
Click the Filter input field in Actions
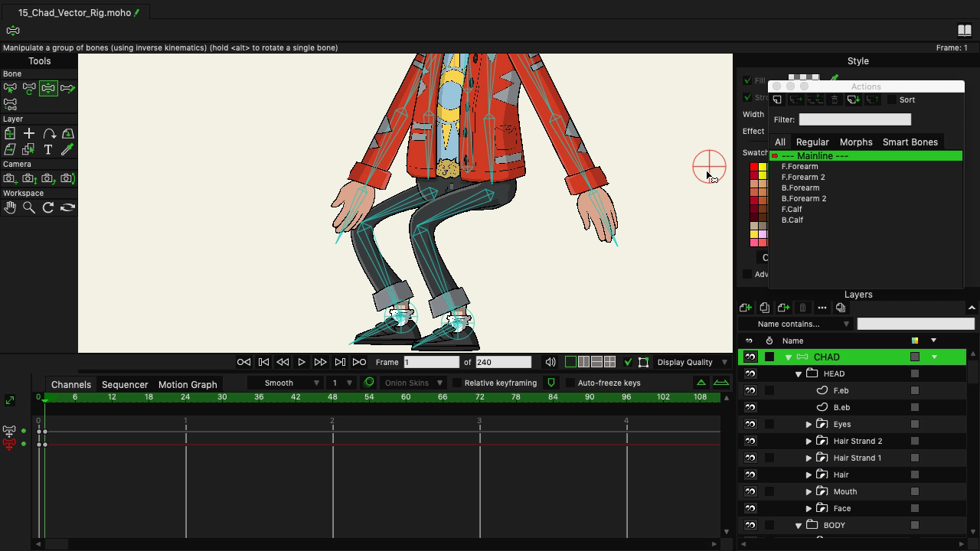(854, 119)
